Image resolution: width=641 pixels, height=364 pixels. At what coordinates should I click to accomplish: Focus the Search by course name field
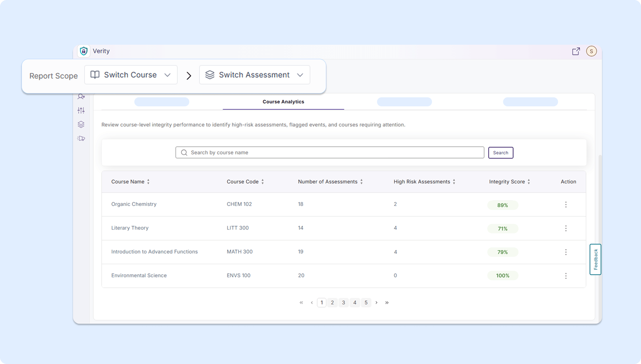(x=330, y=152)
